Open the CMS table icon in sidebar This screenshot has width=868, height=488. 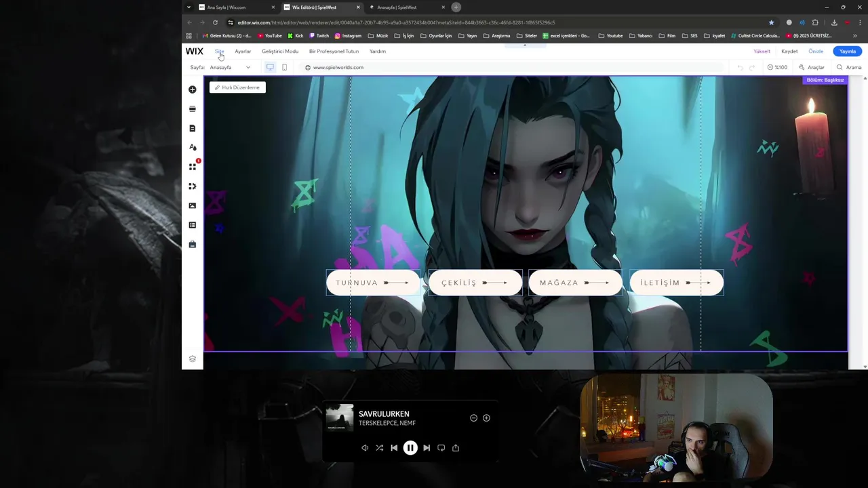(x=193, y=225)
